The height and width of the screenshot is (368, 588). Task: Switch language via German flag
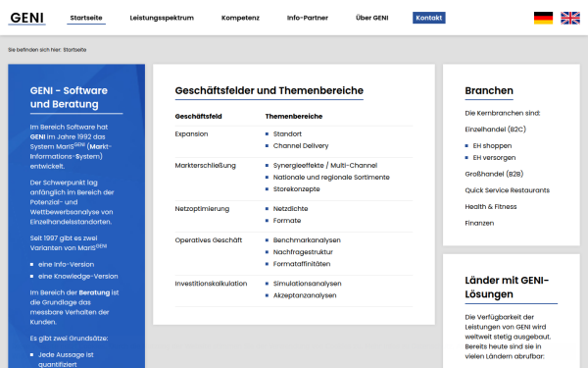pos(543,18)
